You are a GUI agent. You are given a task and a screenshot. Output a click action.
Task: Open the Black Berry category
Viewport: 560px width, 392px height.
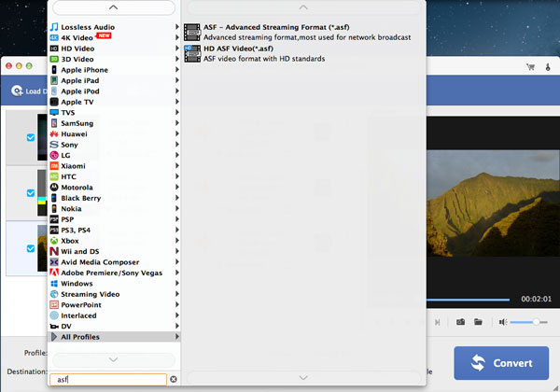pos(114,198)
